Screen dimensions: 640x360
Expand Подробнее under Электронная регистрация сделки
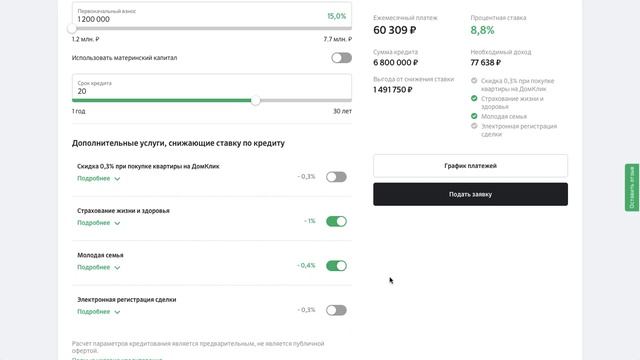98,312
